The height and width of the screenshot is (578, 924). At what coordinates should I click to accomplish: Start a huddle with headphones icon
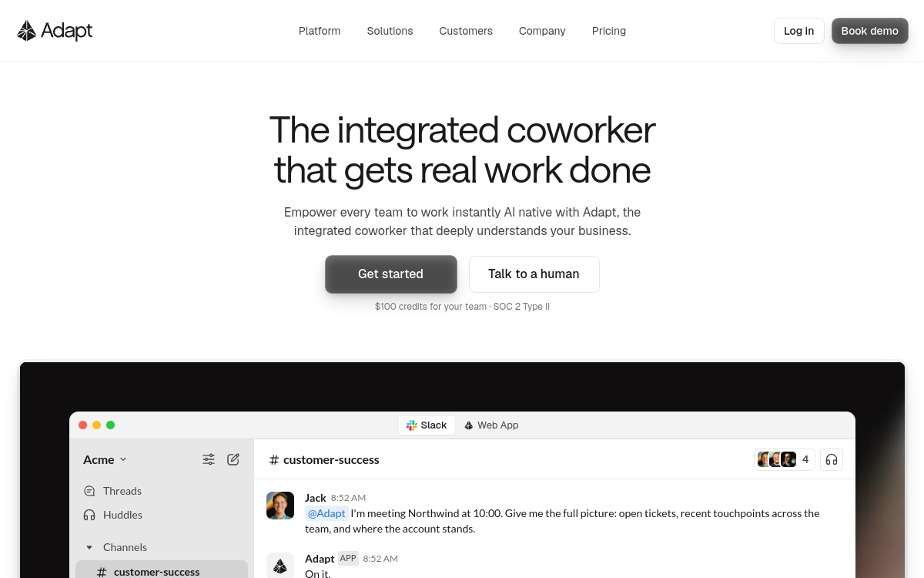tap(832, 459)
